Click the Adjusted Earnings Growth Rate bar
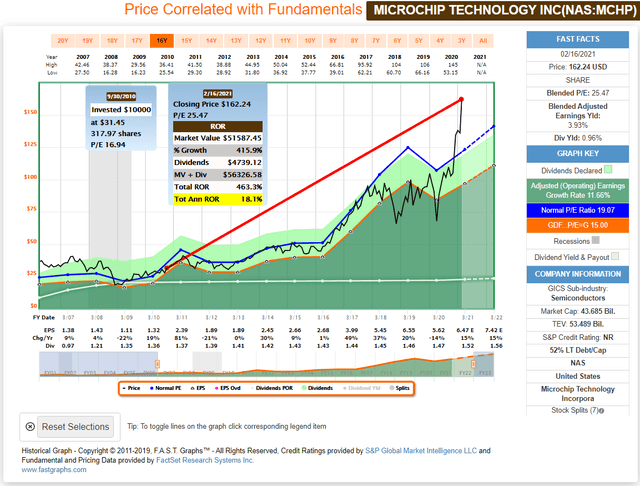Image resolution: width=640 pixels, height=486 pixels. pyautogui.click(x=578, y=191)
